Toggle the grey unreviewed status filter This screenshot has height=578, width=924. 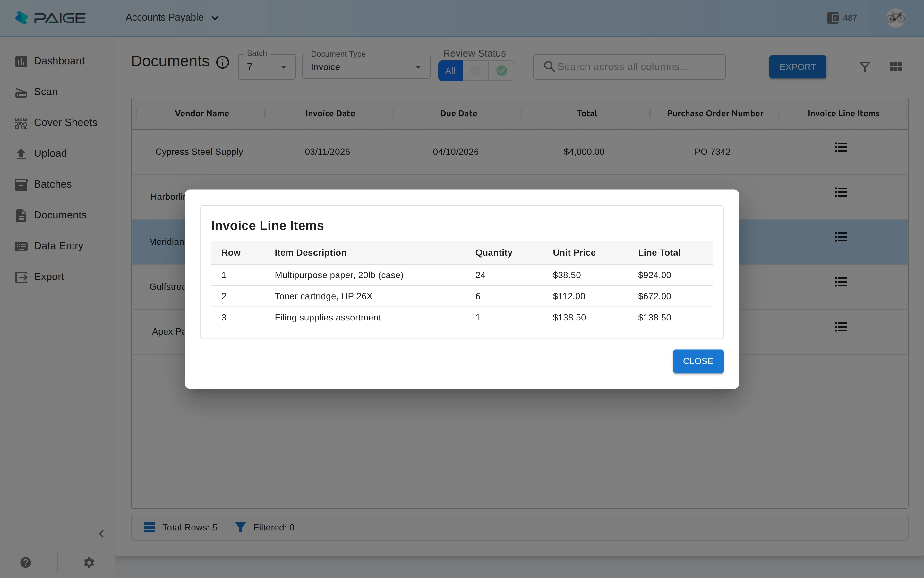[475, 71]
